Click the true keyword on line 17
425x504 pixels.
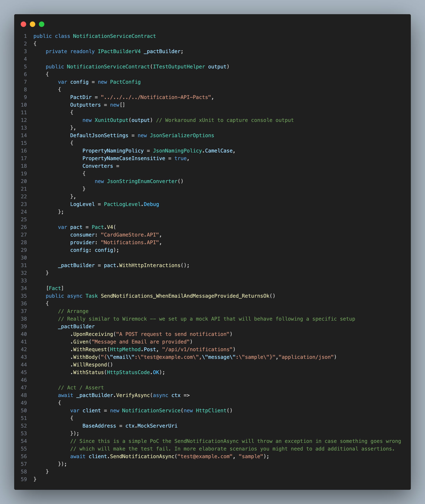pos(181,158)
